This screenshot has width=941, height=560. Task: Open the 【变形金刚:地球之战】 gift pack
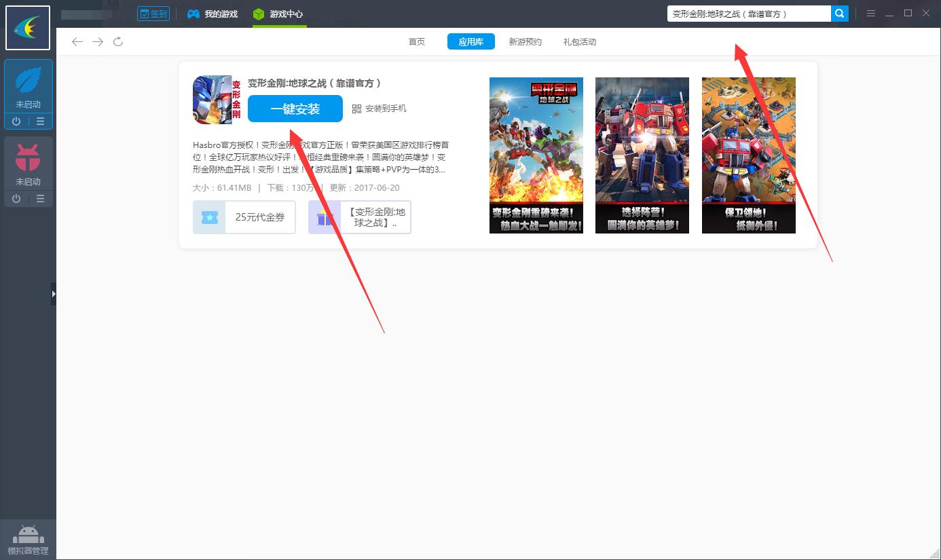click(x=360, y=217)
